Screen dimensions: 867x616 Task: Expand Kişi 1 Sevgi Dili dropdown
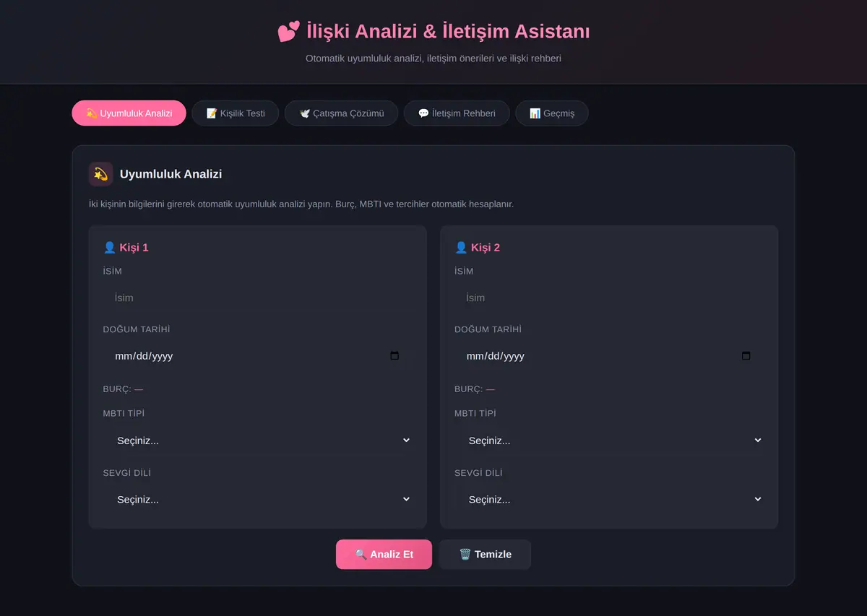pyautogui.click(x=258, y=499)
